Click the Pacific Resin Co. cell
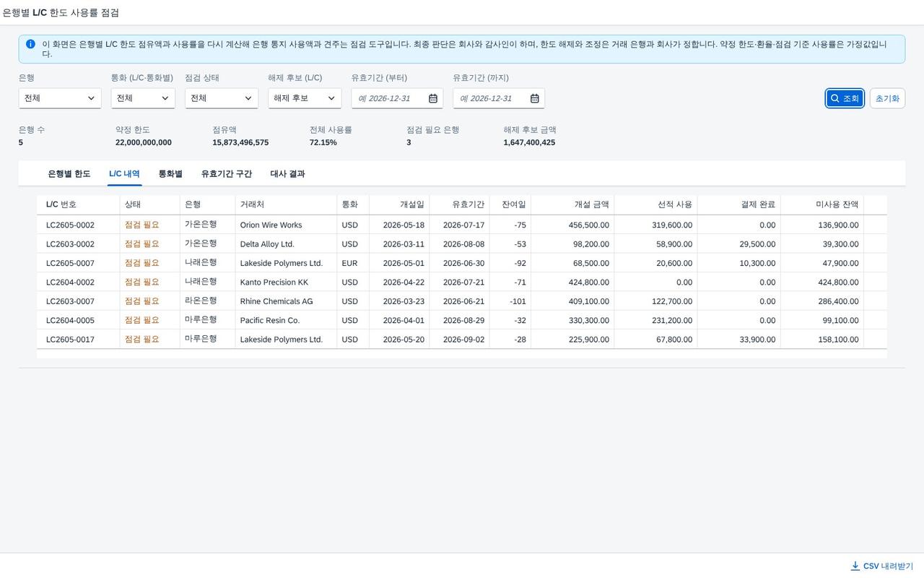Screen dimensions: 924x578 (286, 320)
